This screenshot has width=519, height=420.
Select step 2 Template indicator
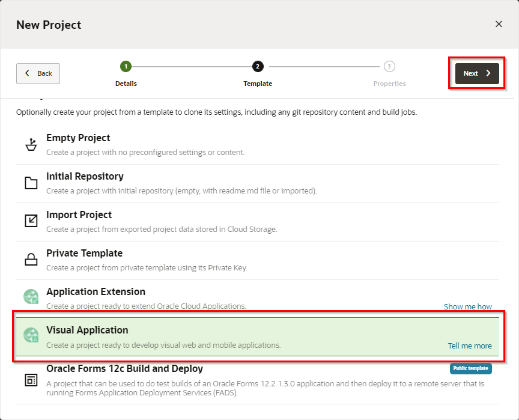pyautogui.click(x=258, y=67)
